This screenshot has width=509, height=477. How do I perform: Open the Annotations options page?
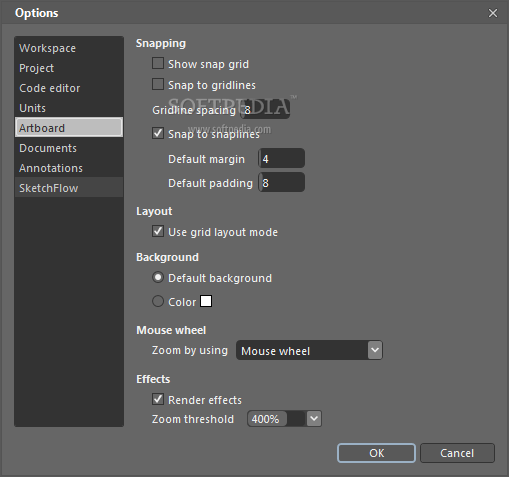(69, 168)
